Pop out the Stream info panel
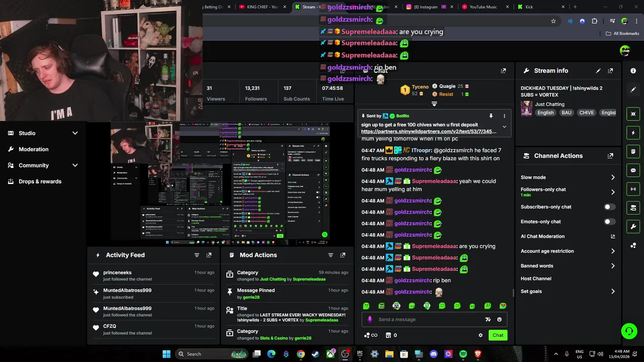 tap(610, 71)
